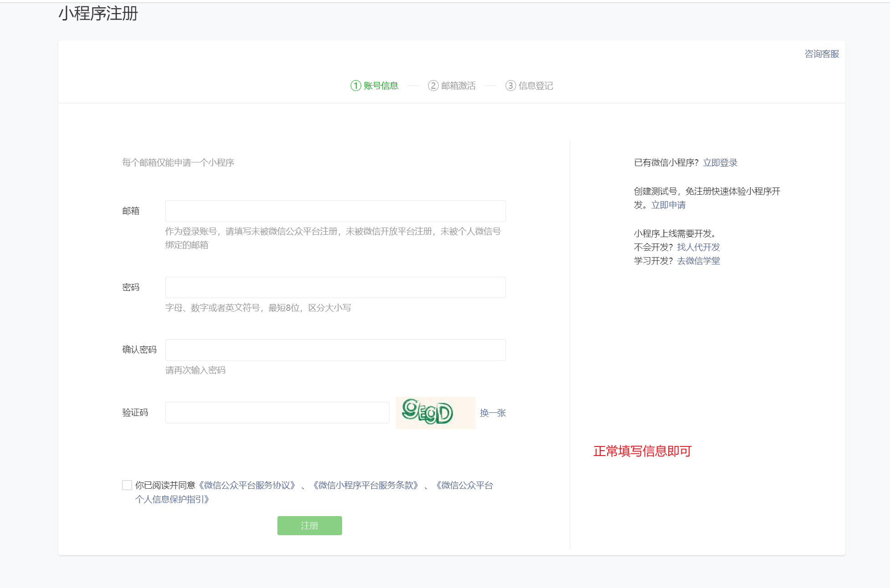
Task: Click the 邮箱 email input field
Action: tap(335, 211)
